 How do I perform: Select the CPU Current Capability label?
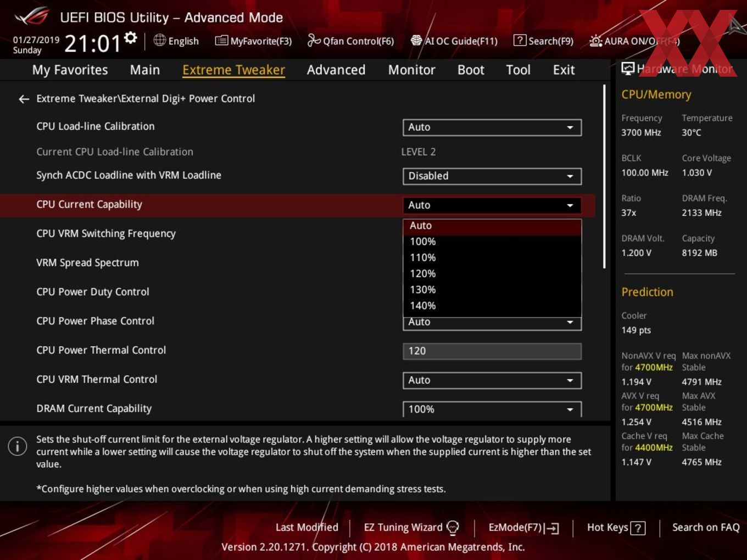(x=89, y=205)
